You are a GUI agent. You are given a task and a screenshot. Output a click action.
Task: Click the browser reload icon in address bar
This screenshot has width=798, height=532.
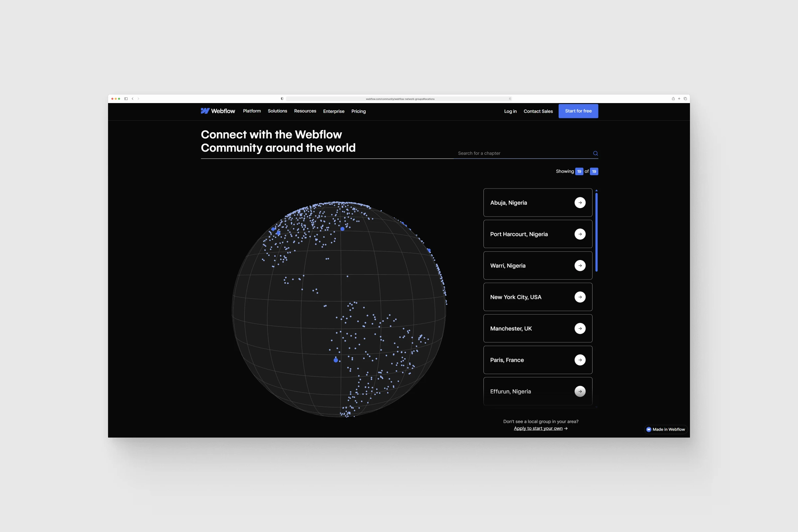[x=510, y=99]
